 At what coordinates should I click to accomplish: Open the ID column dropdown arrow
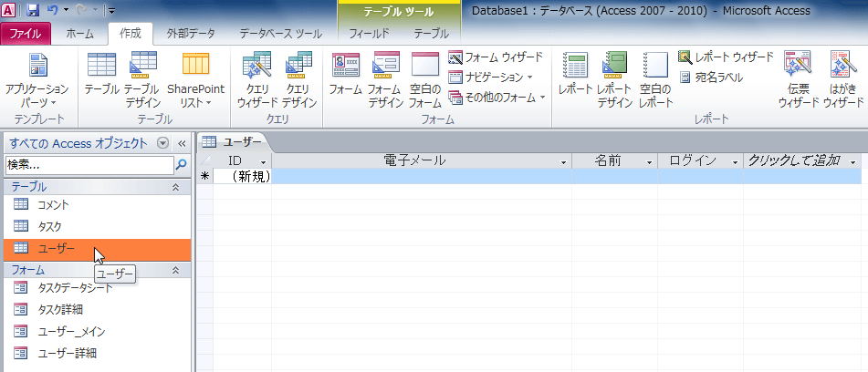click(263, 161)
